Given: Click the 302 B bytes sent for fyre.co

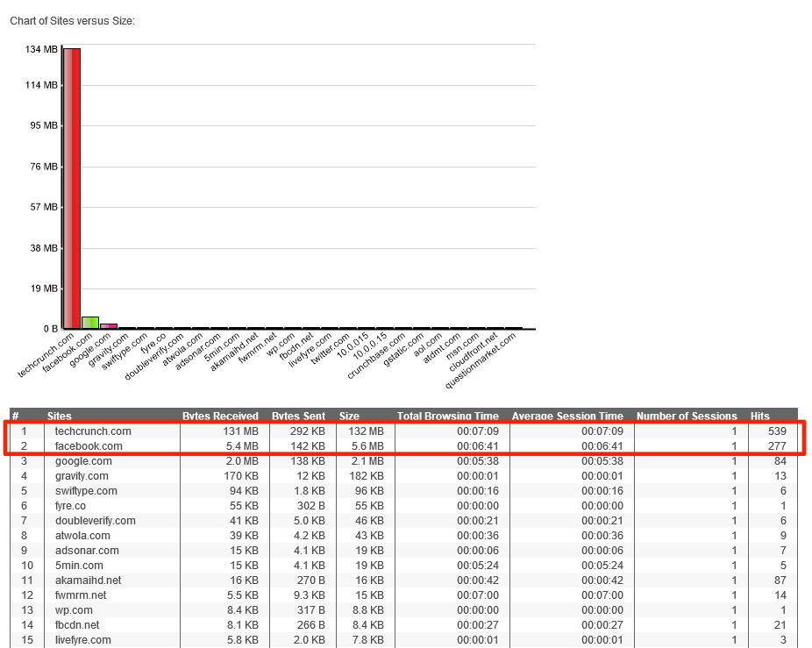Looking at the screenshot, I should pos(310,506).
